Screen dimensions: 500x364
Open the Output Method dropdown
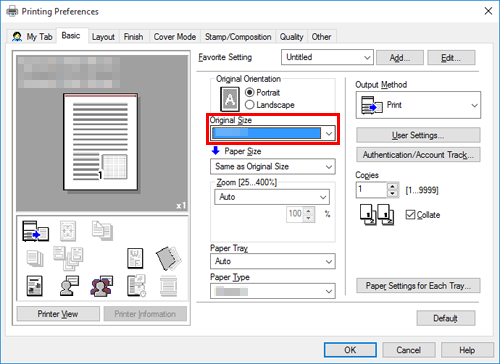click(418, 105)
